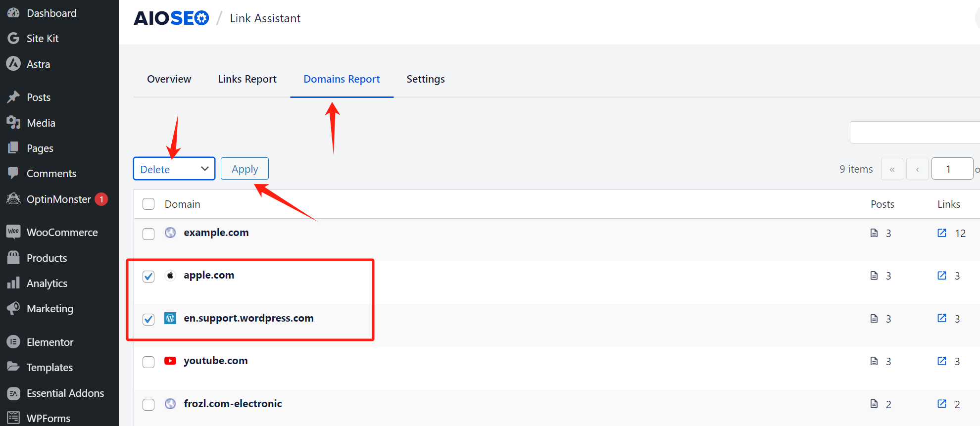Toggle the select-all Domain header checkbox

pos(148,204)
